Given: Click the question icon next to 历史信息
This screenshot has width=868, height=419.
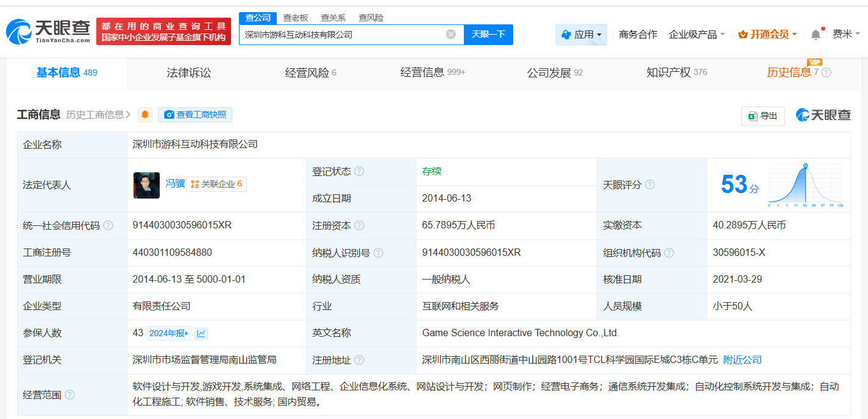Looking at the screenshot, I should 827,72.
